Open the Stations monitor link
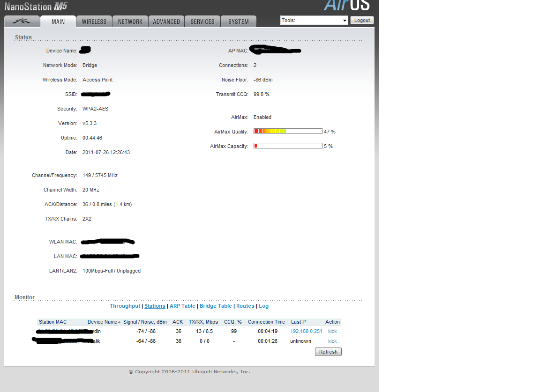Screen dimensions: 540x392 click(155, 306)
